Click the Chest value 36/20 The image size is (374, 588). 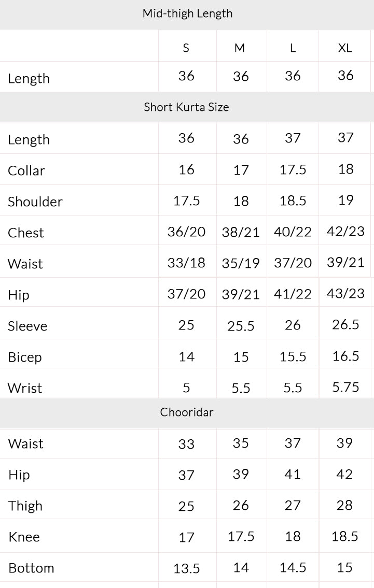pyautogui.click(x=186, y=232)
